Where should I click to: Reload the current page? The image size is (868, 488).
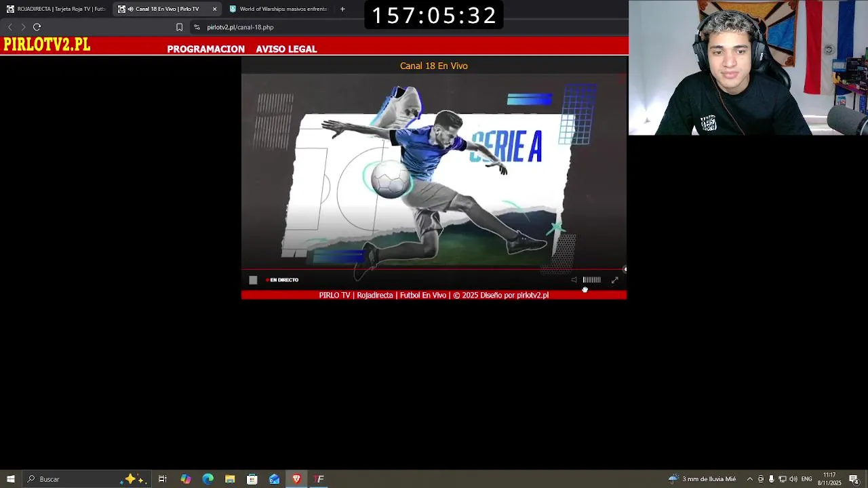coord(37,27)
